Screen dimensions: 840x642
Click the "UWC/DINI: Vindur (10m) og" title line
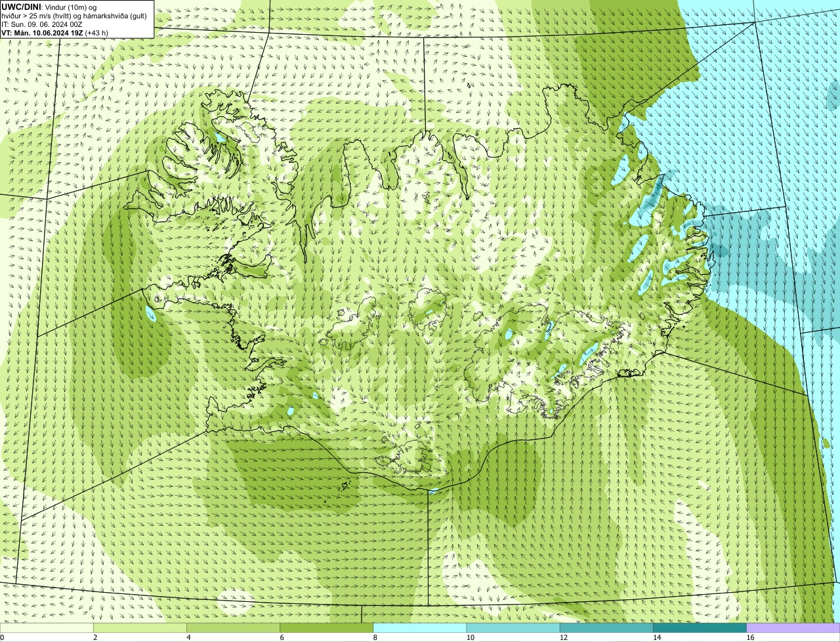click(49, 7)
